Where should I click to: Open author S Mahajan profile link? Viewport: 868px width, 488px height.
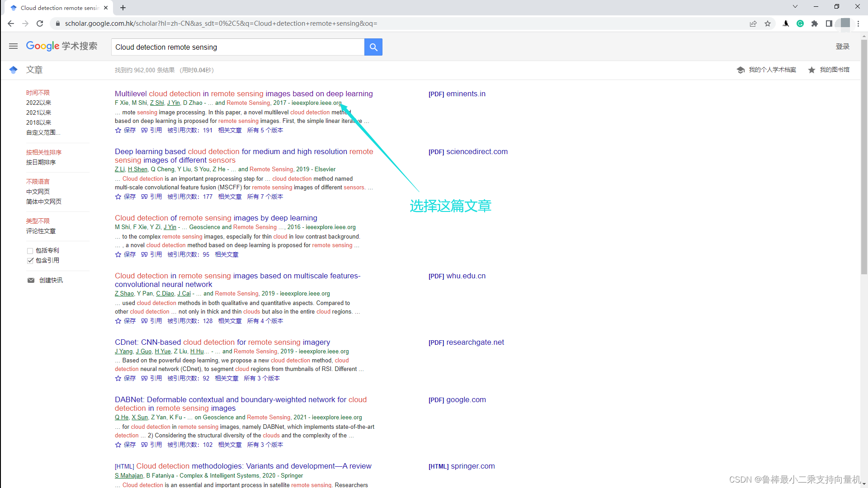(129, 475)
